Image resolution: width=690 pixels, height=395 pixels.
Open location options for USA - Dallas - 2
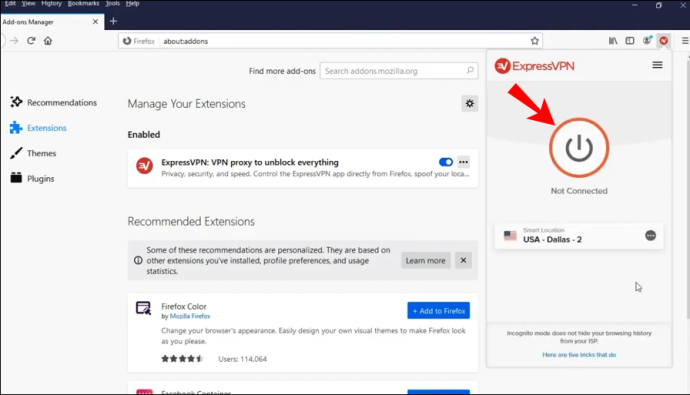point(650,236)
